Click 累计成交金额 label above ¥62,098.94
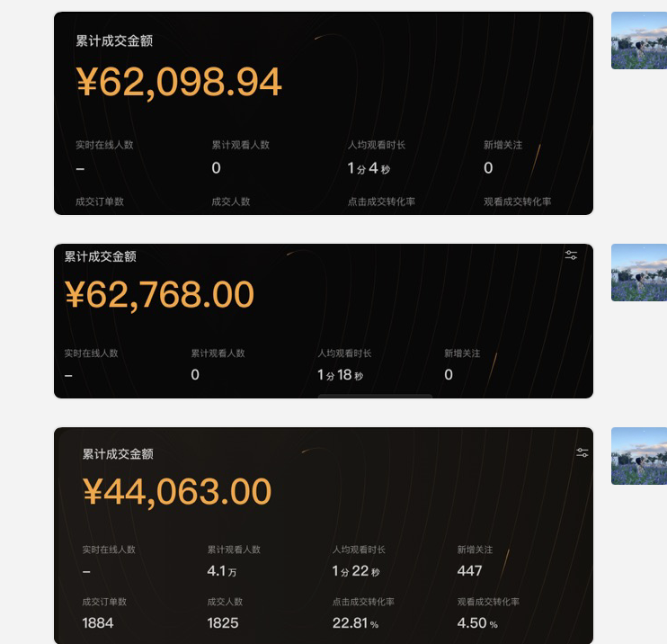Image resolution: width=667 pixels, height=644 pixels. [x=108, y=40]
